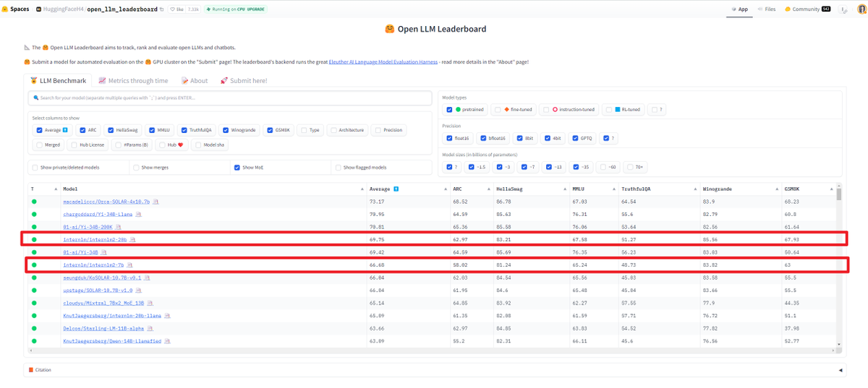Check the 70+ model size filter
868x388 pixels.
pyautogui.click(x=629, y=167)
